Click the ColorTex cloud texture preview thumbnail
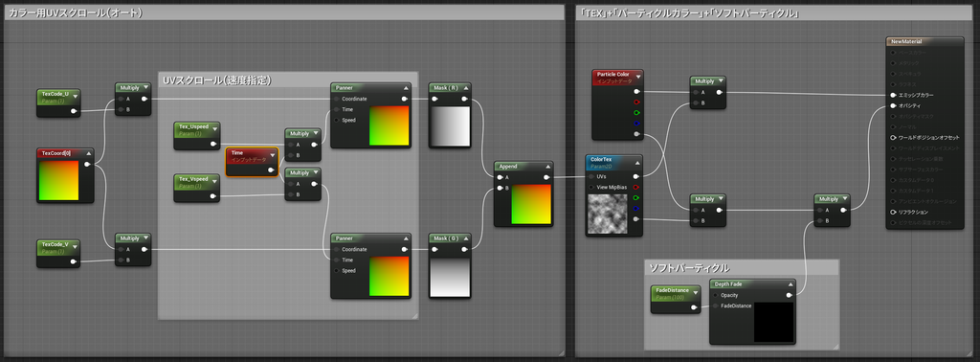 [x=607, y=214]
